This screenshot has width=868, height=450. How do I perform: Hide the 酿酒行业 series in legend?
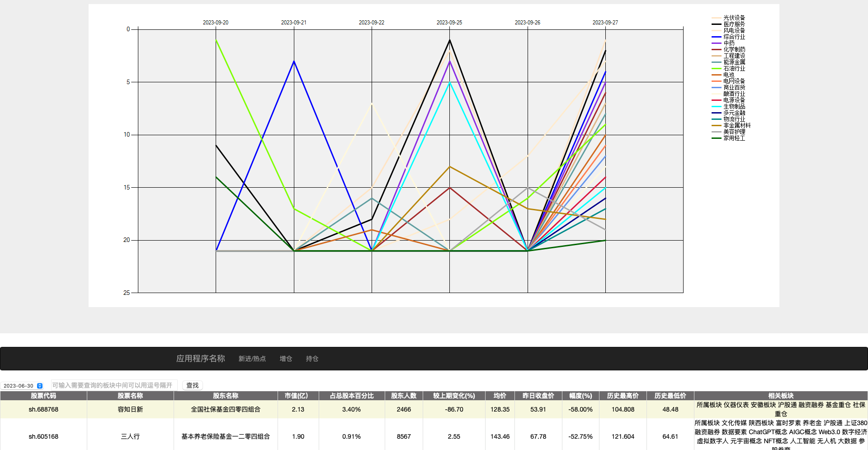pyautogui.click(x=728, y=94)
